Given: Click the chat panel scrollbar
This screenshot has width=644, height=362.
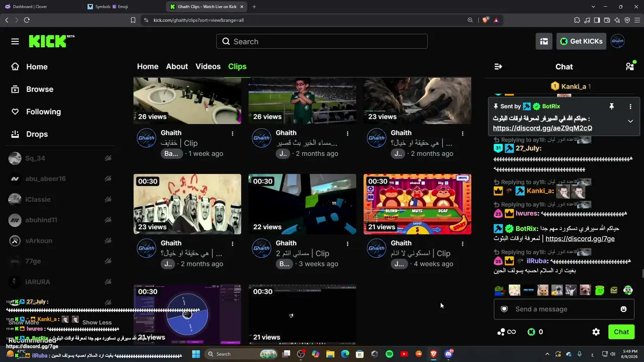Looking at the screenshot, I should (x=642, y=274).
